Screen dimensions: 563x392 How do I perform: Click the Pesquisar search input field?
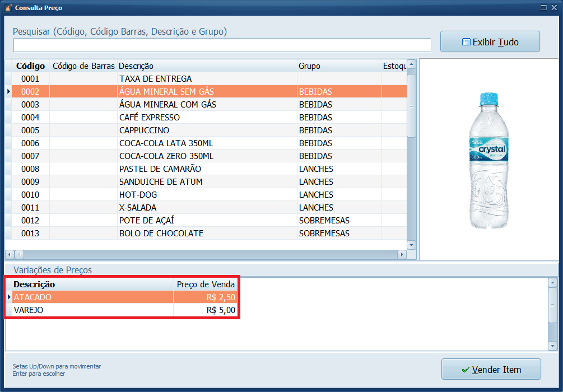click(222, 45)
